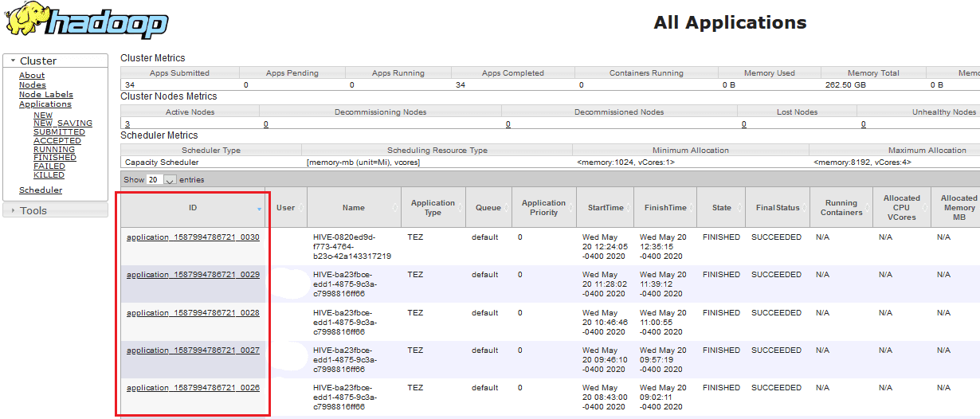Sort table by State column

point(721,208)
